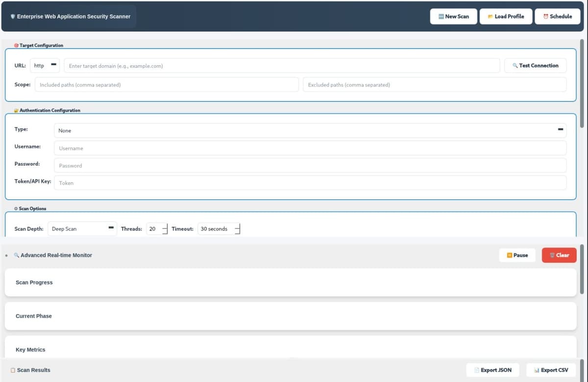Click the shield icon in the scanner title

coord(13,17)
